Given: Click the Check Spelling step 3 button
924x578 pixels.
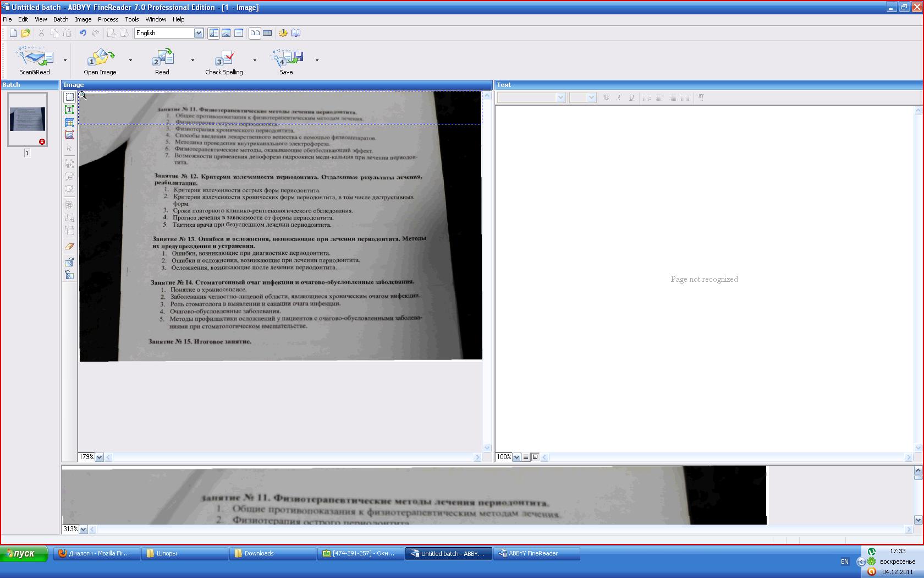Looking at the screenshot, I should pyautogui.click(x=224, y=61).
